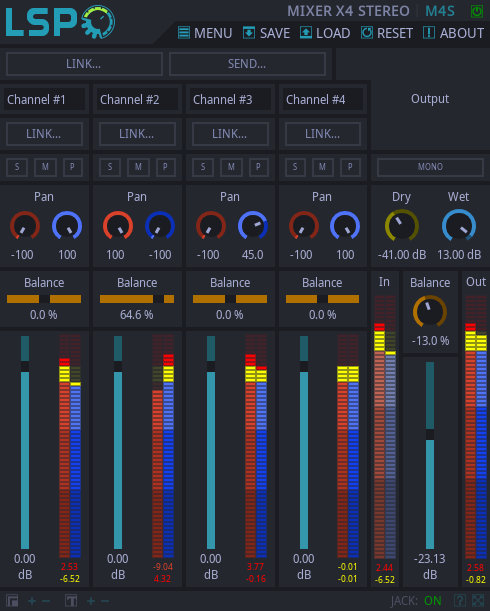490x611 pixels.
Task: Click Channel #4 Balance bar
Action: (322, 299)
